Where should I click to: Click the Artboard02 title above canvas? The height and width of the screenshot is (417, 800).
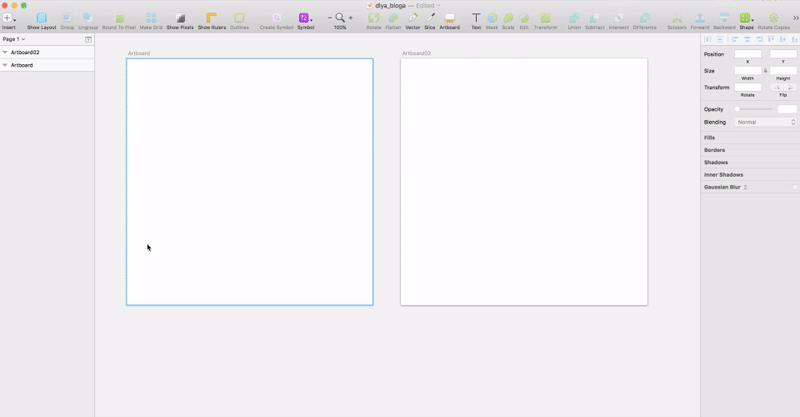pos(416,53)
